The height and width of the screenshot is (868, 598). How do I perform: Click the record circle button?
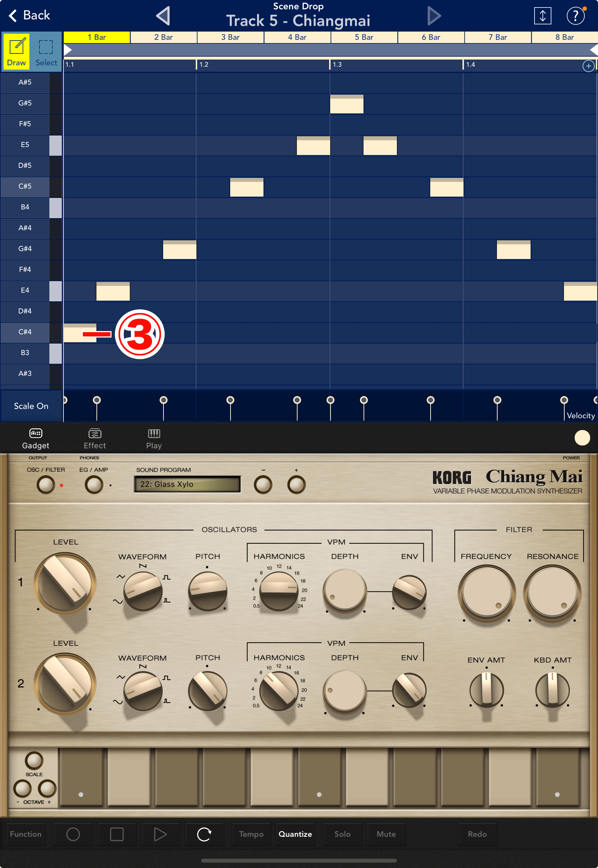click(x=73, y=834)
